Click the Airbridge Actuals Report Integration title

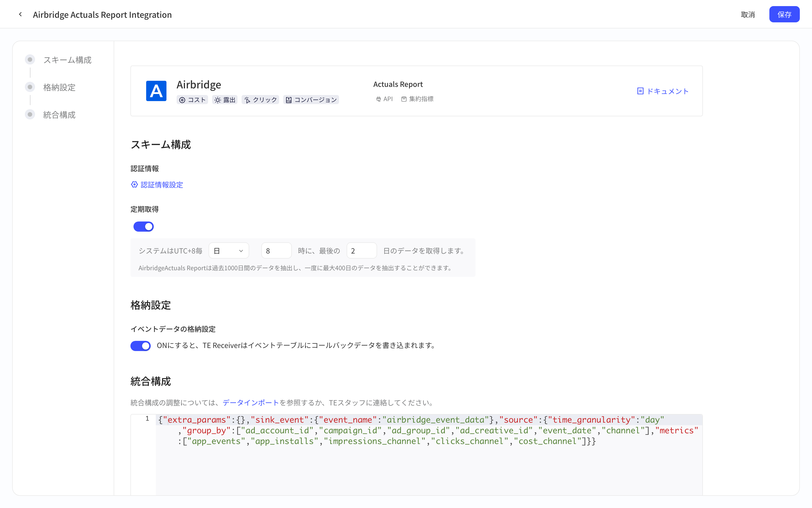pos(102,14)
